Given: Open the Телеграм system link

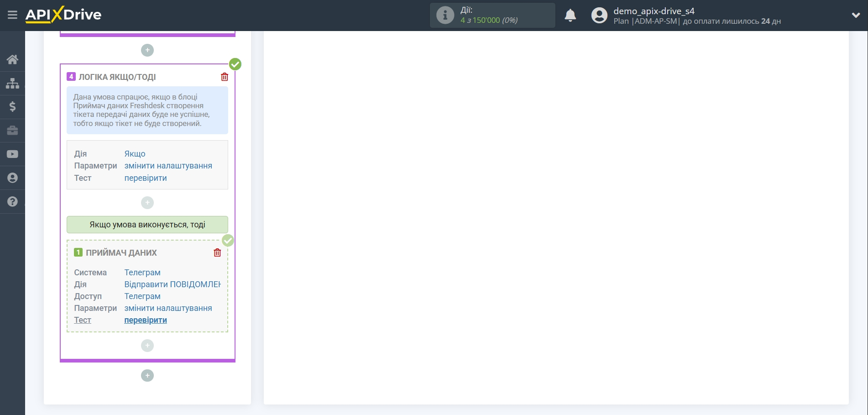Looking at the screenshot, I should click(142, 273).
